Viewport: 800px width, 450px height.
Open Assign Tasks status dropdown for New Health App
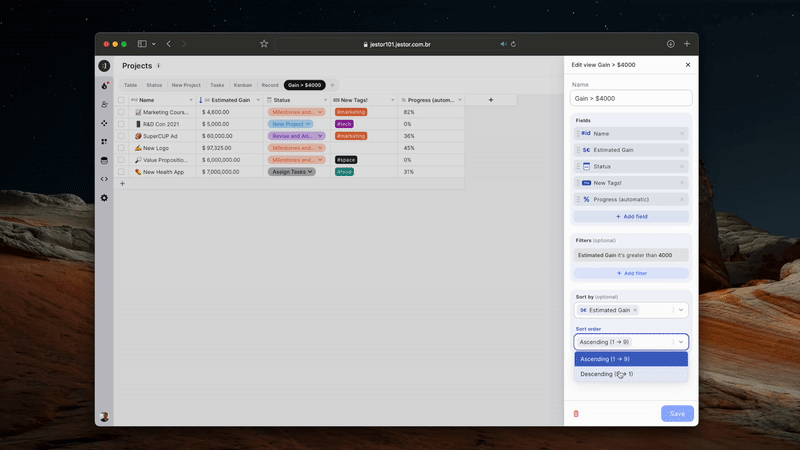pyautogui.click(x=292, y=172)
